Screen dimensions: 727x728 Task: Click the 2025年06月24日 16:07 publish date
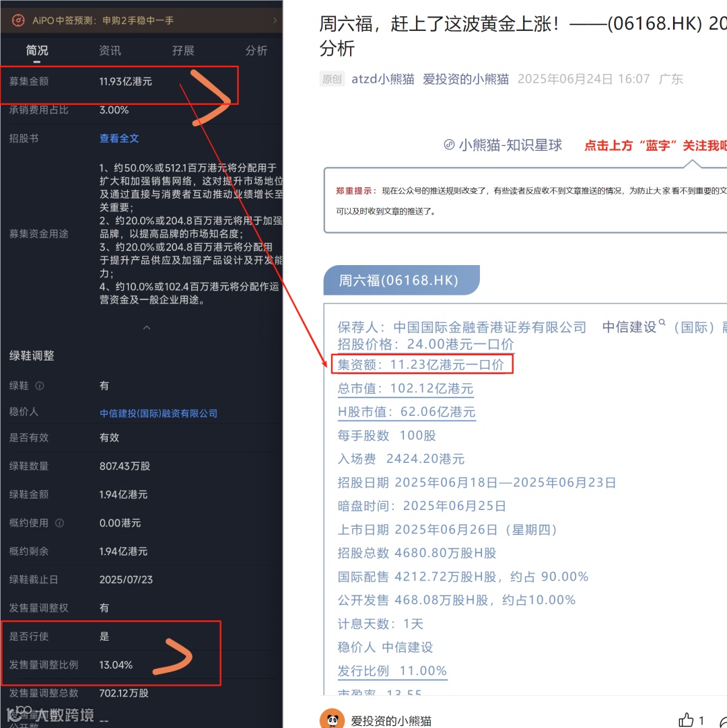click(x=584, y=79)
